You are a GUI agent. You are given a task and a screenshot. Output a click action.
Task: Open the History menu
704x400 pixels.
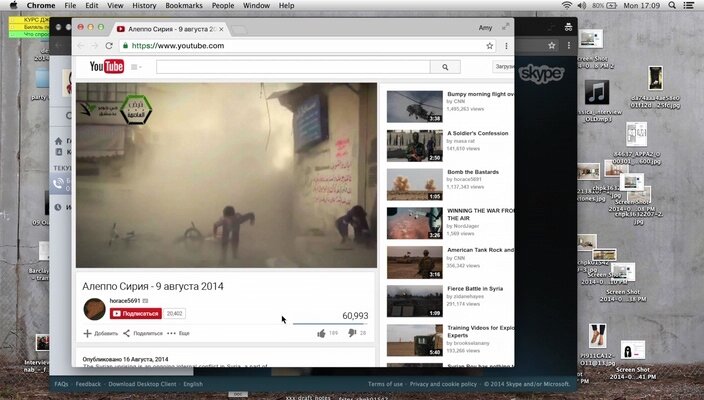[144, 5]
